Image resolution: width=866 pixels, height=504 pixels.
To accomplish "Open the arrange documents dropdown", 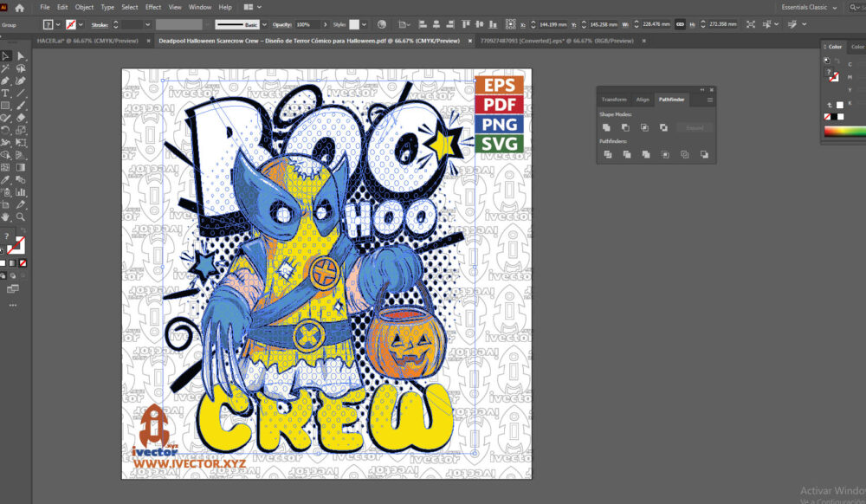I will pyautogui.click(x=252, y=7).
